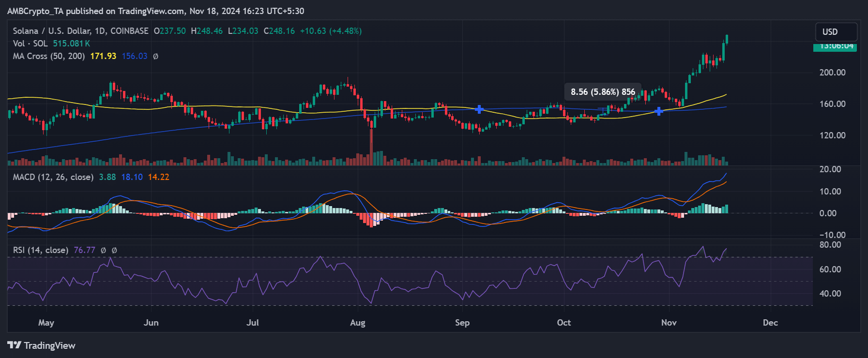
Task: Click the Aug label on the time axis
Action: coord(358,323)
